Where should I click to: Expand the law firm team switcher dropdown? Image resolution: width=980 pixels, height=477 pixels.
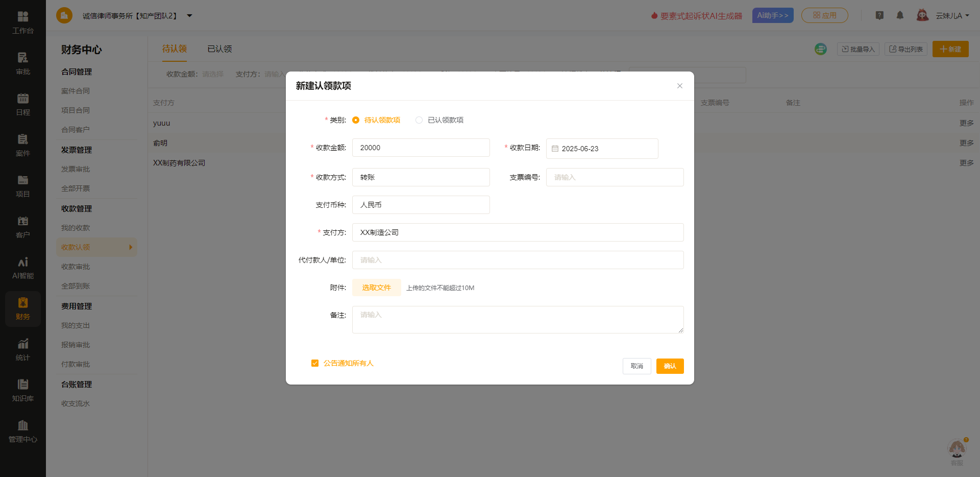click(x=189, y=16)
